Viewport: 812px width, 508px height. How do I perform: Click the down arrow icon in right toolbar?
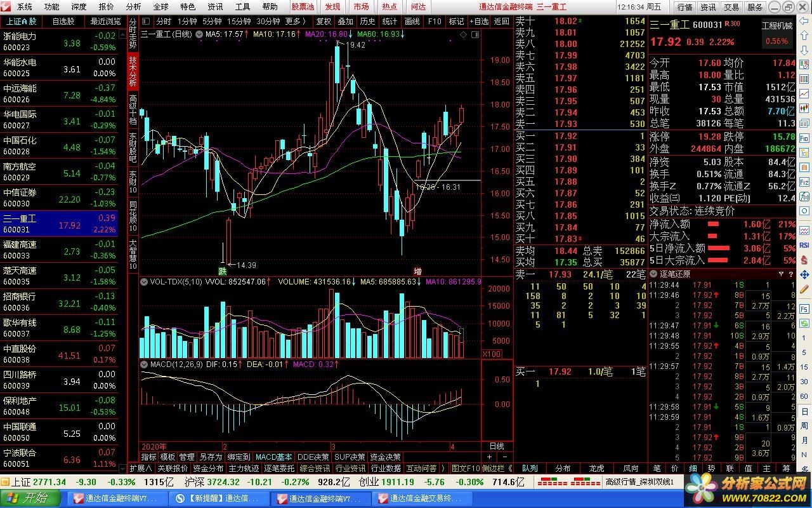click(804, 50)
